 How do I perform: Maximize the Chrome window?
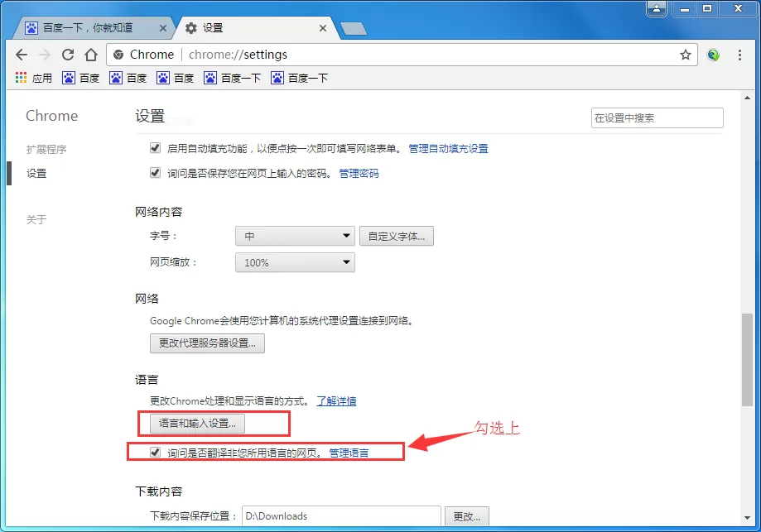[x=707, y=9]
